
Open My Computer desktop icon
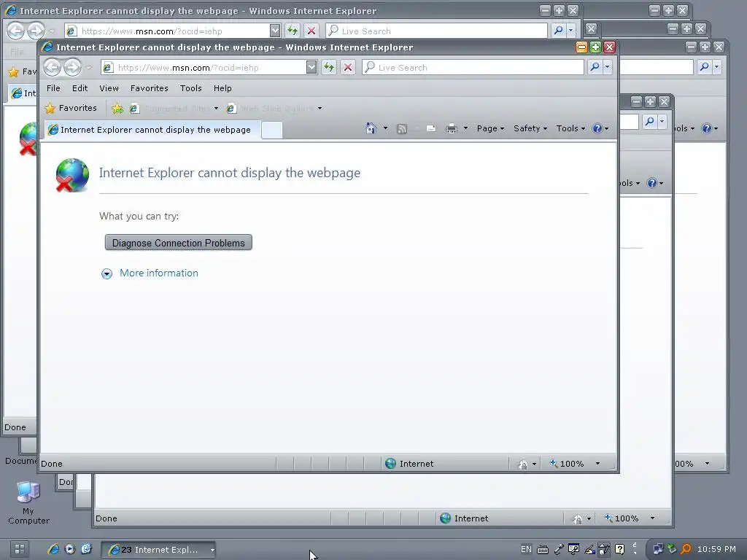(28, 502)
